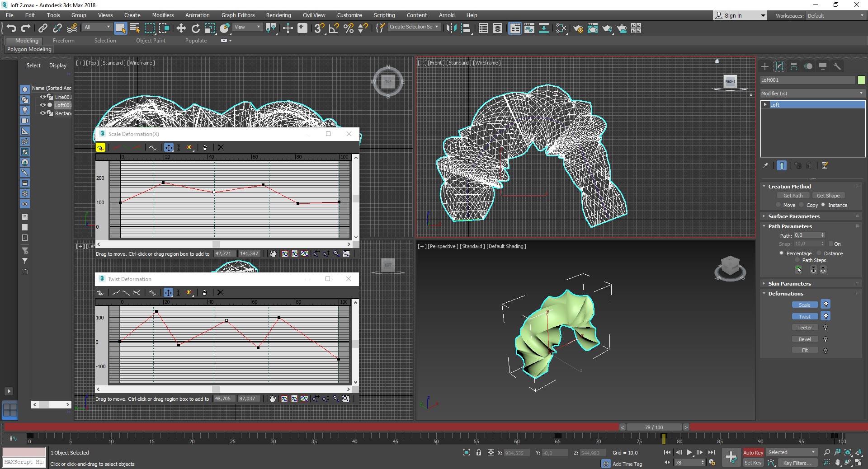This screenshot has height=469, width=868.
Task: Click the time slider 78 / 100 handle
Action: tap(654, 427)
